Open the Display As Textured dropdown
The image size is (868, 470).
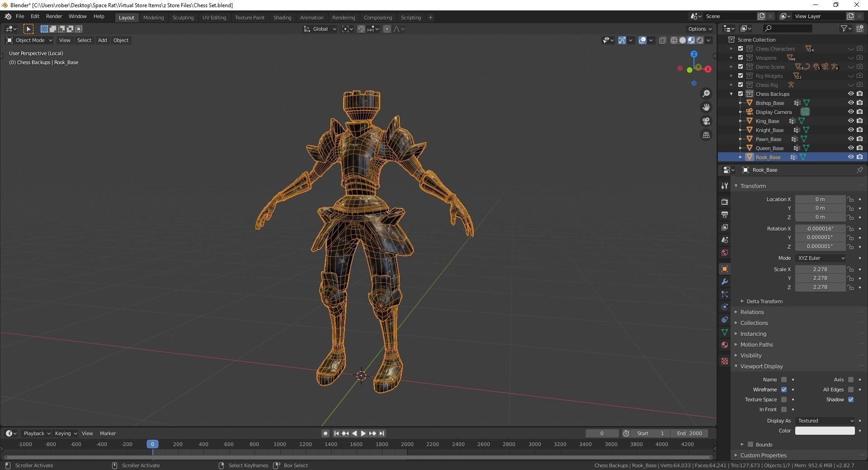[x=825, y=421]
